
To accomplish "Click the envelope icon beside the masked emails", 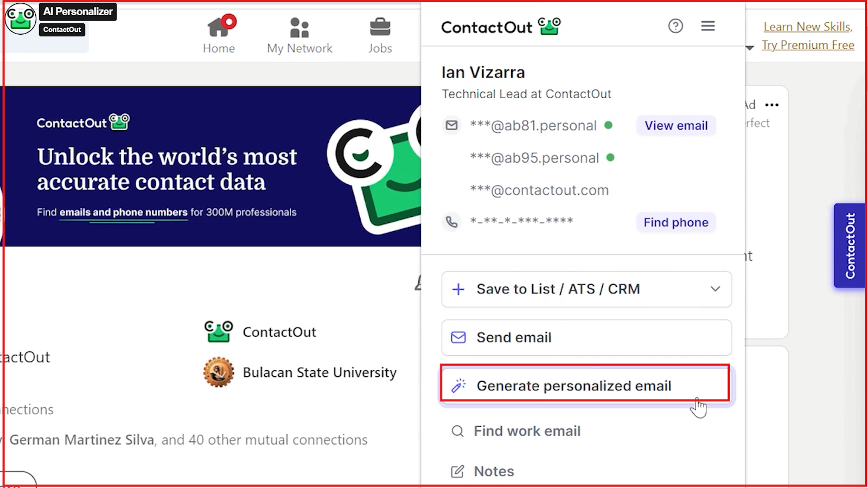I will click(x=451, y=125).
